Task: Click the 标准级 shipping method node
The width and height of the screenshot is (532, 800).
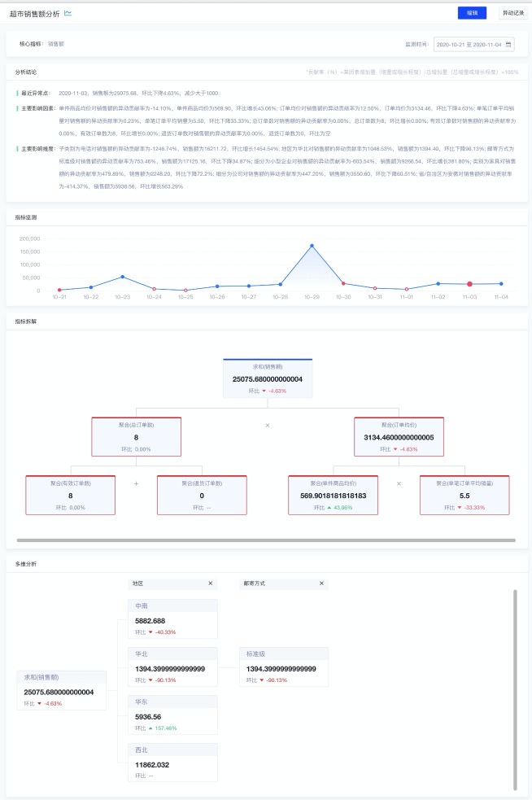Action: [284, 667]
